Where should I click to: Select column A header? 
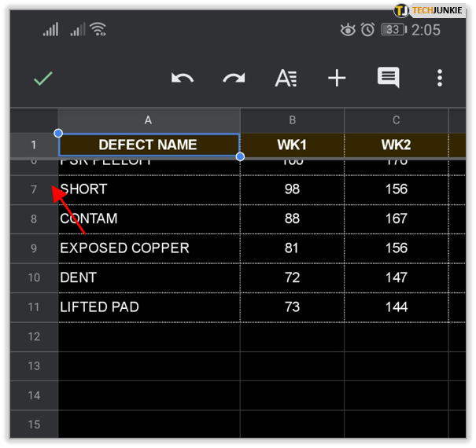pos(149,120)
